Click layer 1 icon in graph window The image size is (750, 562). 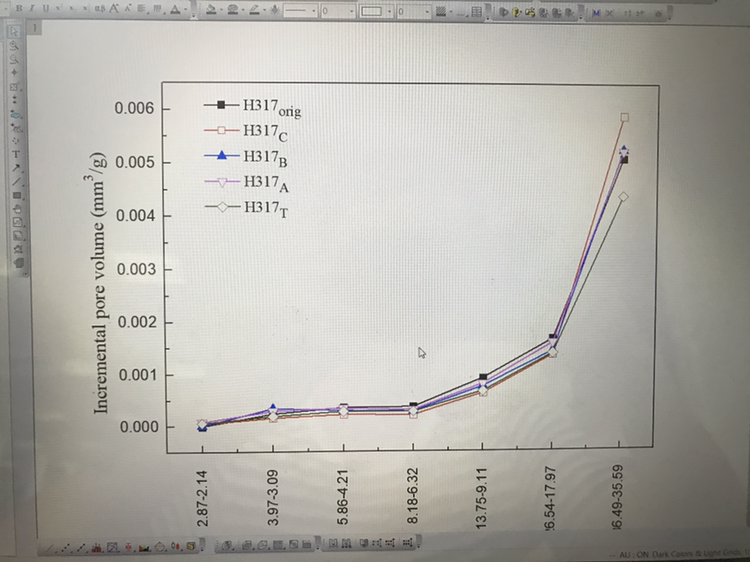pos(34,28)
